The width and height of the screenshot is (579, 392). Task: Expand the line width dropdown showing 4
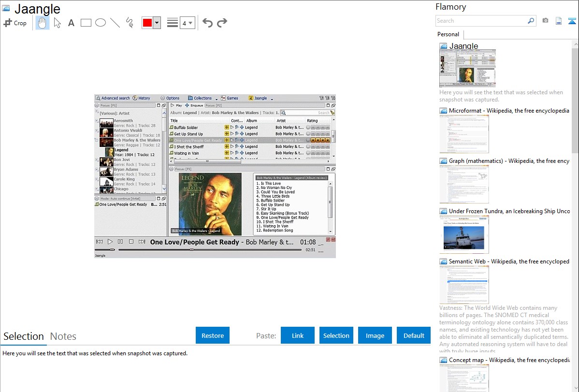190,23
